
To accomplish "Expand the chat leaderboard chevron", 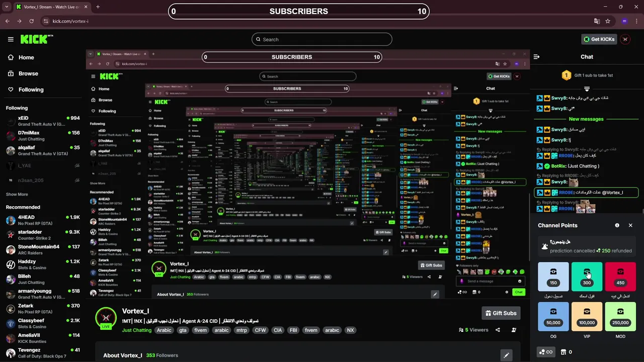I will point(587,88).
